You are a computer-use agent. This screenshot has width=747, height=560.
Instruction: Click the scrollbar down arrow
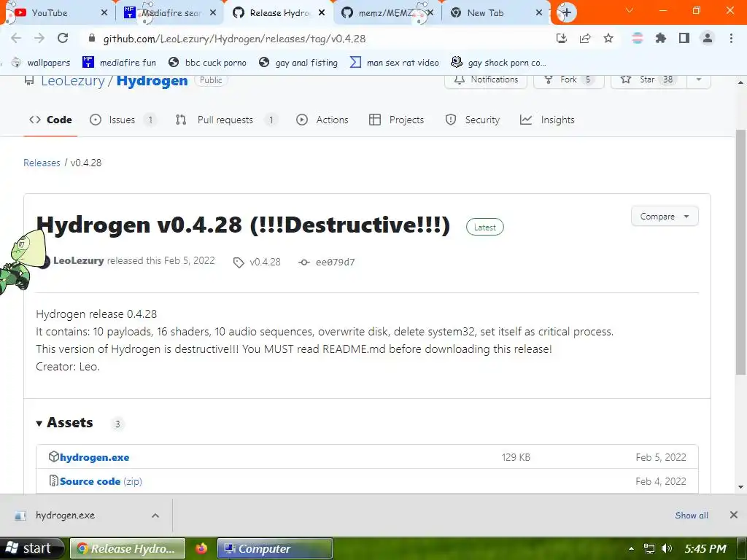tap(741, 486)
